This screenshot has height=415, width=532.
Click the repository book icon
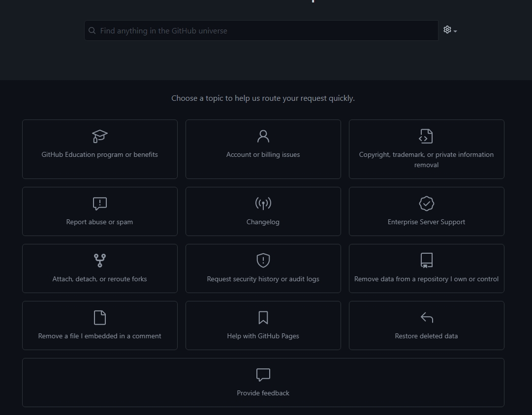pos(427,261)
